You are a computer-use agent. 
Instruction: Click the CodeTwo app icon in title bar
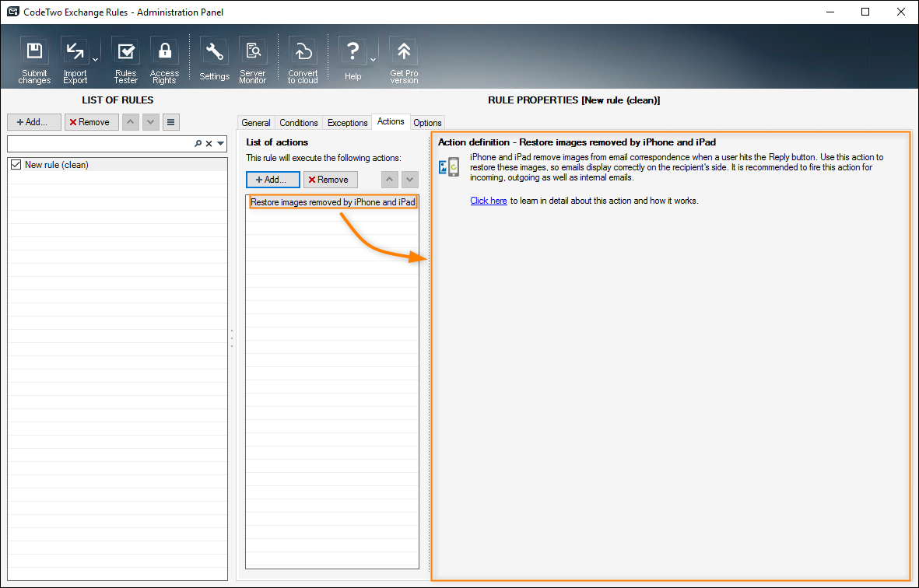[13, 12]
